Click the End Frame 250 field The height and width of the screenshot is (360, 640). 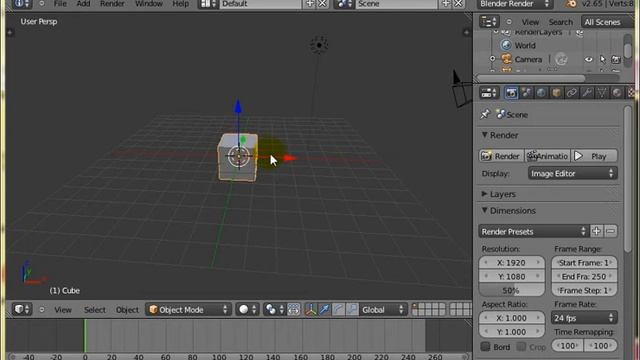click(x=584, y=277)
